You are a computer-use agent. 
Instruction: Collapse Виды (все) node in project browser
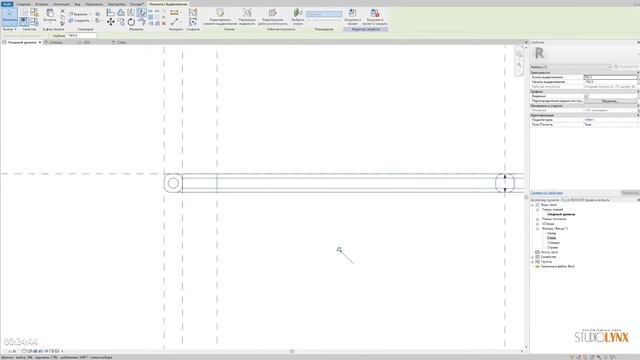[x=533, y=205]
